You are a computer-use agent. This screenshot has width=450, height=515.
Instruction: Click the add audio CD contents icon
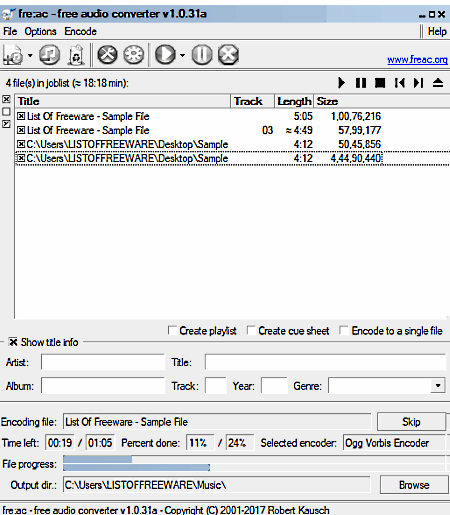pyautogui.click(x=49, y=55)
